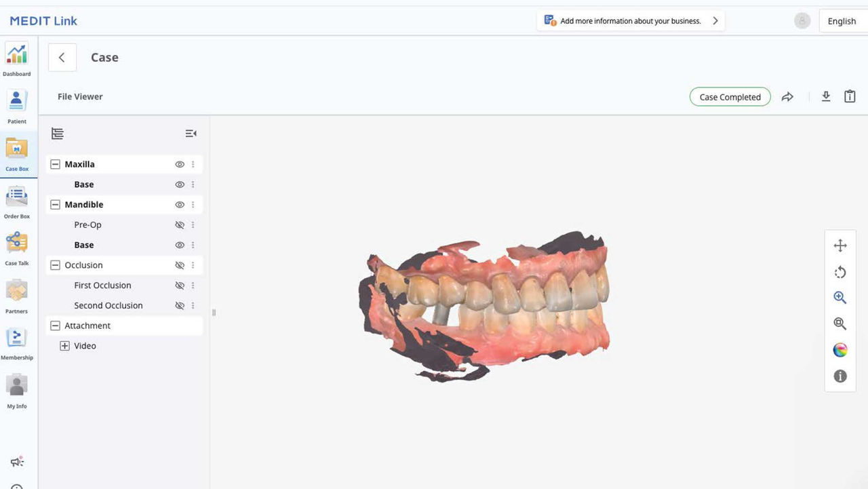868x489 pixels.
Task: Click the zoom fit magnifier icon
Action: click(840, 324)
